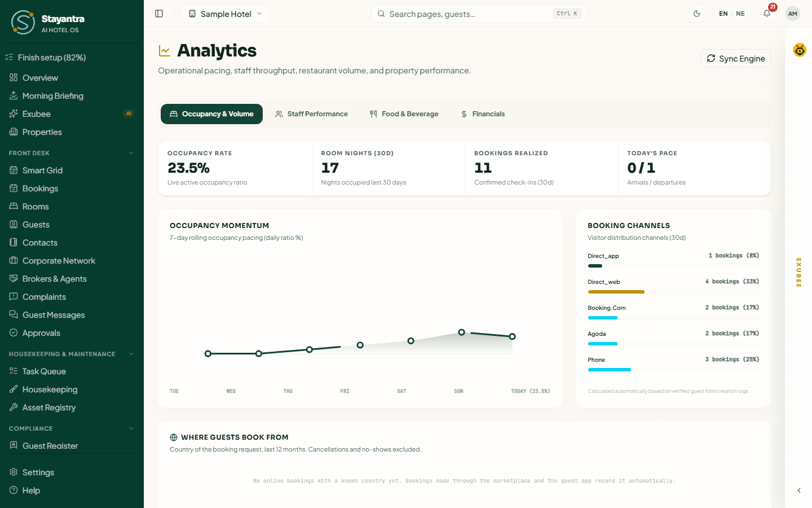Open Finish setup (82%) checklist

click(x=72, y=58)
